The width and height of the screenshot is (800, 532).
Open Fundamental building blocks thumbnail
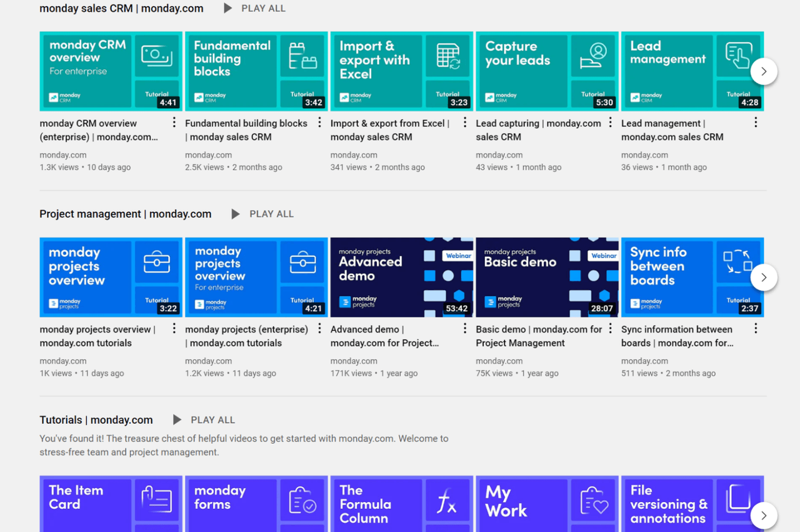[256, 71]
